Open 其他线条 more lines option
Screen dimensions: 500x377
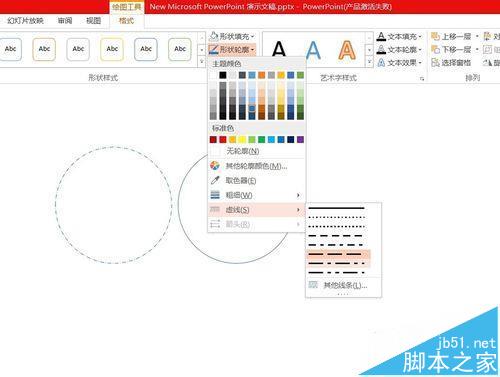[343, 285]
